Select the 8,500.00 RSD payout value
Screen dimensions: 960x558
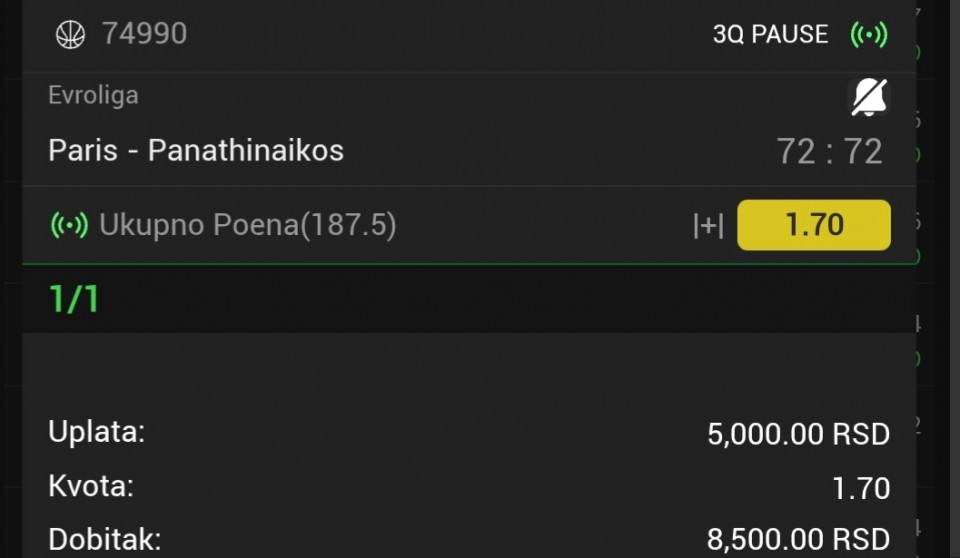click(798, 540)
